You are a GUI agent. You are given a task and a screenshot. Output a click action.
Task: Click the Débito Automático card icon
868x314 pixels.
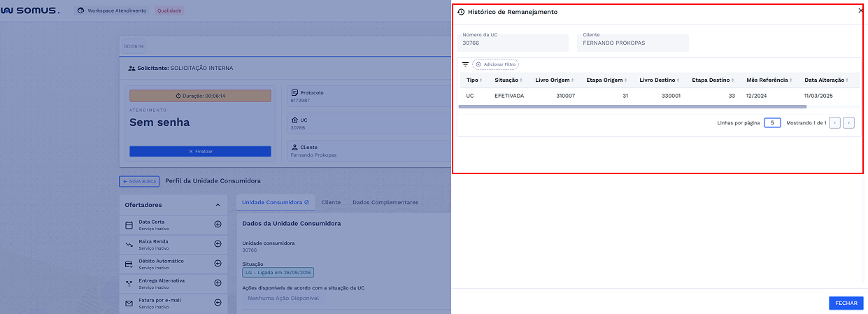point(129,264)
